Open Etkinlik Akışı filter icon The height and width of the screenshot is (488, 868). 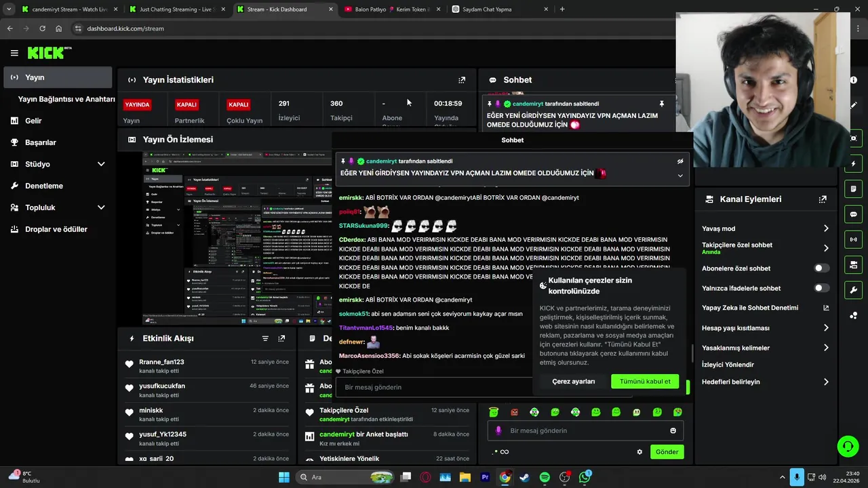coord(265,338)
